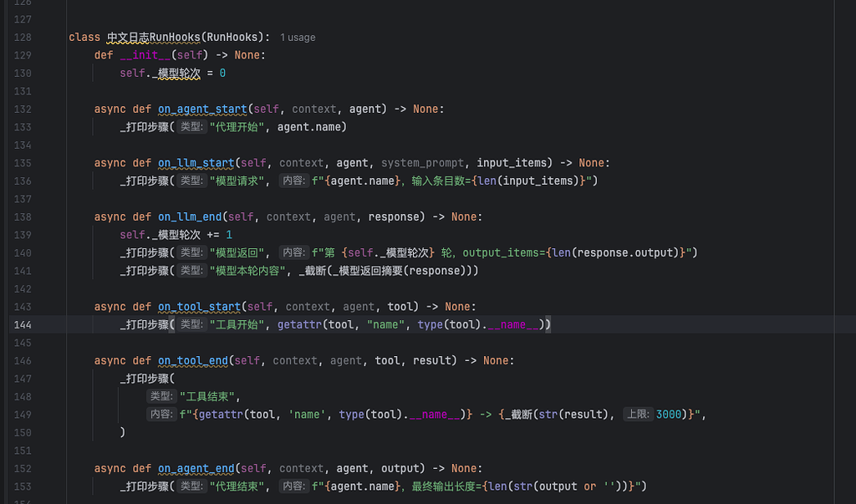This screenshot has height=504, width=856.
Task: Click the on_agent_start method name
Action: point(202,109)
